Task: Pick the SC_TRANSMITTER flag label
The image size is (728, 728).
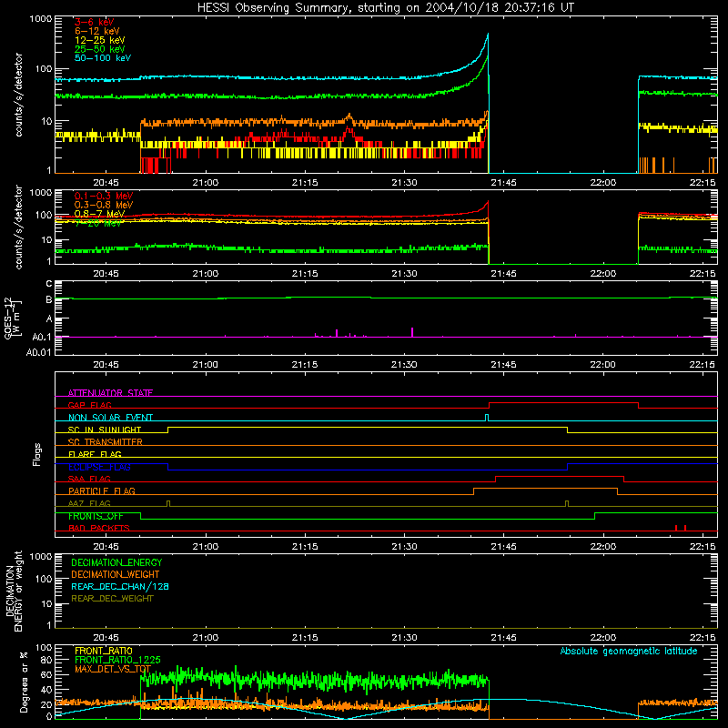Action: 106,441
